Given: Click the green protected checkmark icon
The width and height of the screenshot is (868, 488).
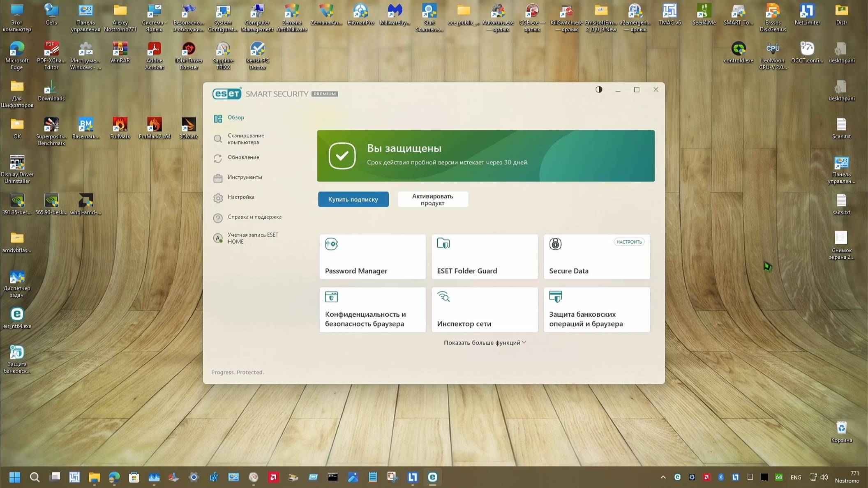Looking at the screenshot, I should tap(342, 156).
